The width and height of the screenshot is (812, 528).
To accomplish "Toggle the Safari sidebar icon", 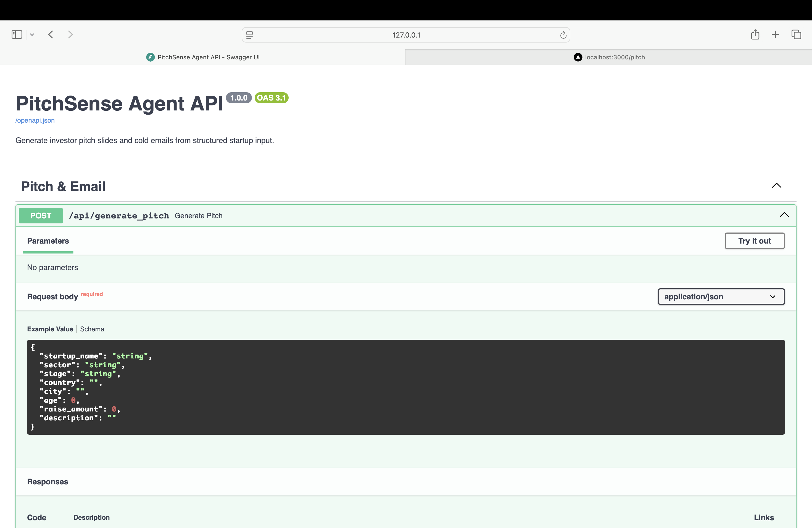I will click(x=17, y=35).
